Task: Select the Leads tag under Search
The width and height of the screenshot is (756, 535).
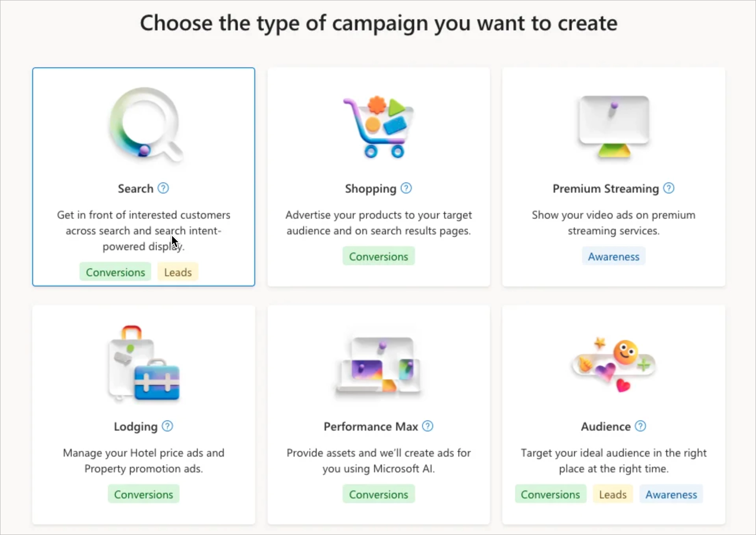Action: (177, 271)
